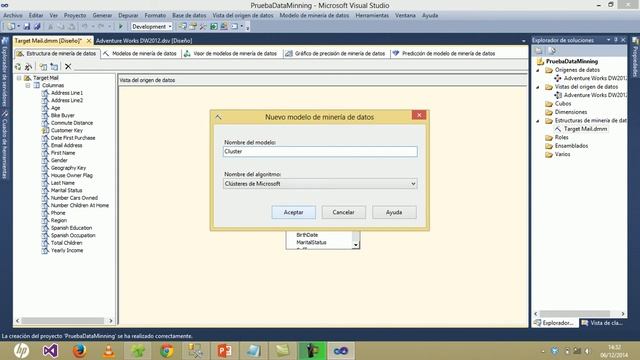
Task: Click the Visual Studio icon in taskbar
Action: click(50, 351)
